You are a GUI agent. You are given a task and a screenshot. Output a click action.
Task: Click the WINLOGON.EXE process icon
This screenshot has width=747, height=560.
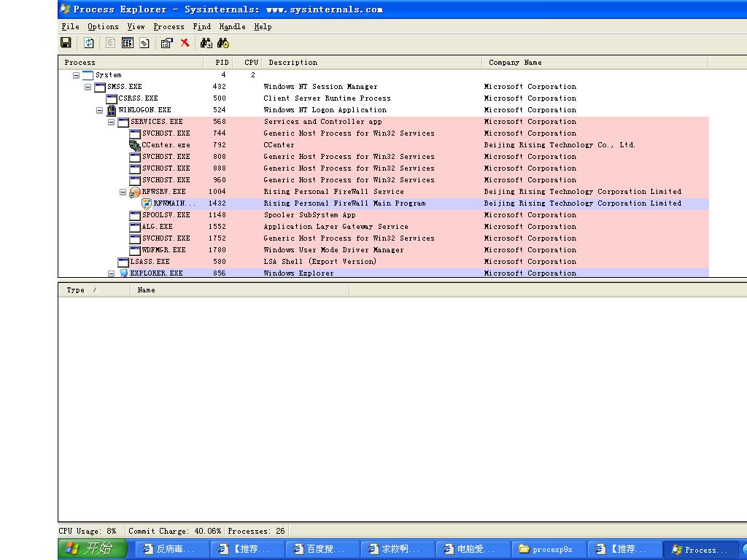[112, 110]
